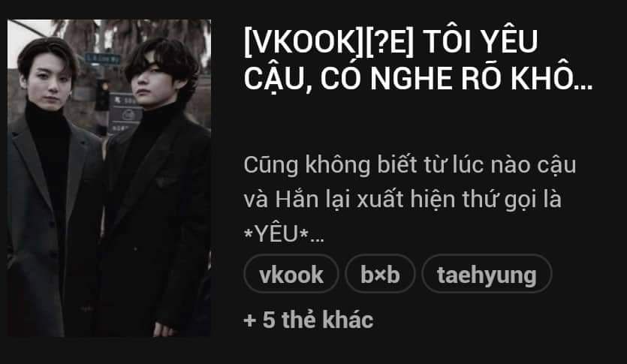
Task: Select the "vkook" tag chip
Action: coord(291,274)
